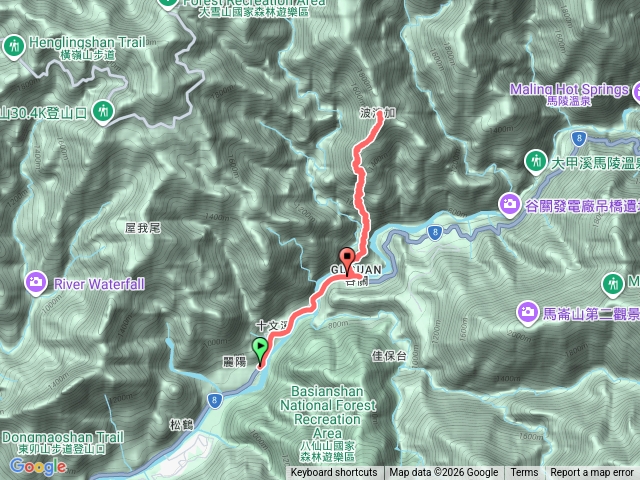Click the 大甲溪馬陵溫泉 hiking marker

click(x=536, y=162)
